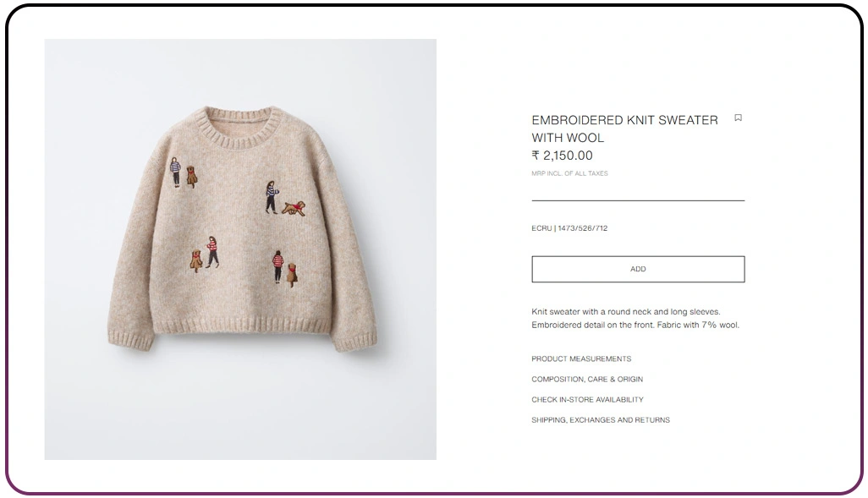Click the embroidered girl in red-striped top walking
Image resolution: width=868 pixels, height=498 pixels.
click(212, 252)
